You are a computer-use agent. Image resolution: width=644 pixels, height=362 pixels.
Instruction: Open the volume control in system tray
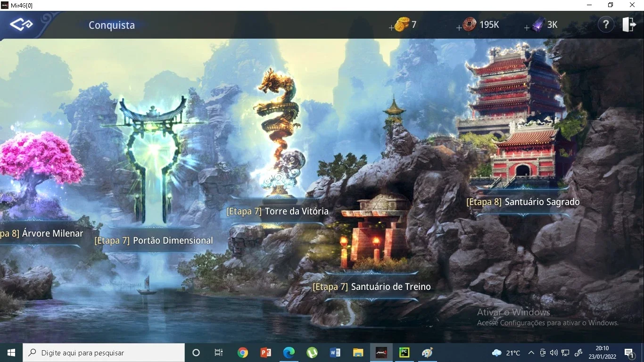click(x=554, y=353)
